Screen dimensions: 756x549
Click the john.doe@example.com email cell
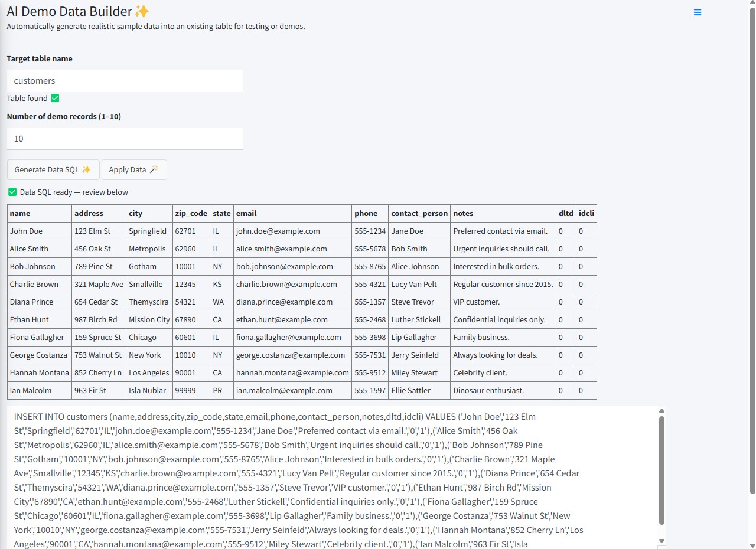pyautogui.click(x=278, y=231)
